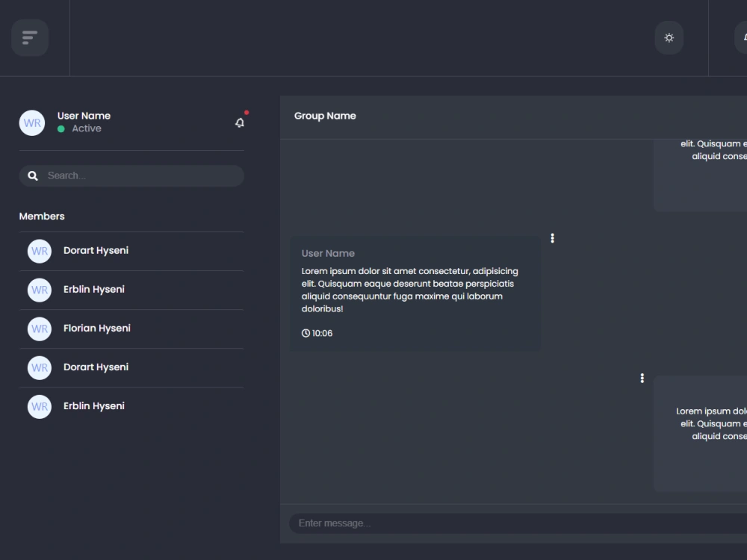Click the Active status label
This screenshot has width=747, height=560.
(86, 128)
